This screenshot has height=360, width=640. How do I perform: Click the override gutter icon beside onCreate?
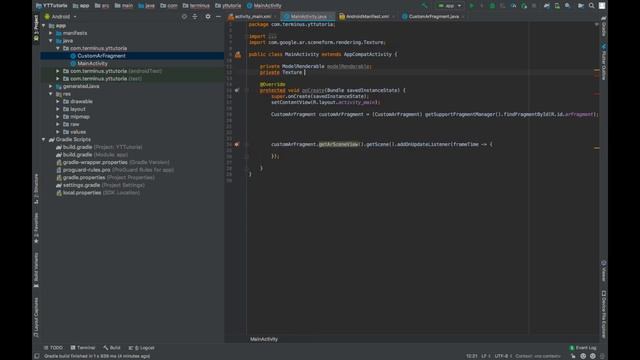[237, 90]
